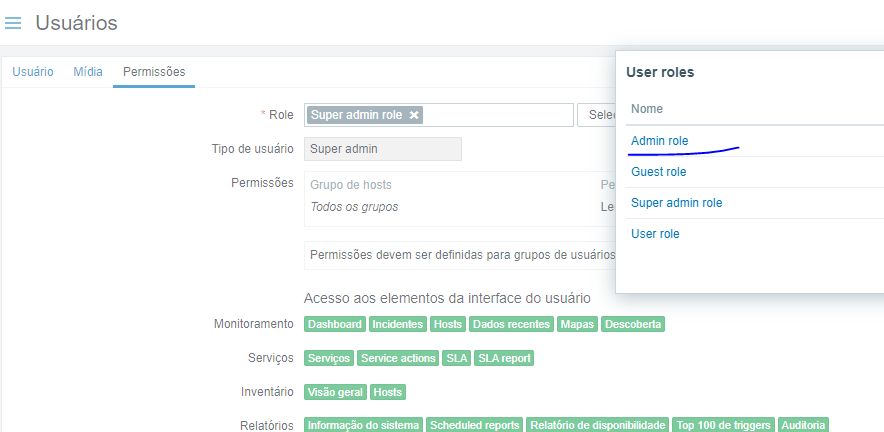Viewport: 884px width, 432px height.
Task: Choose Admin role from the list
Action: (x=660, y=141)
